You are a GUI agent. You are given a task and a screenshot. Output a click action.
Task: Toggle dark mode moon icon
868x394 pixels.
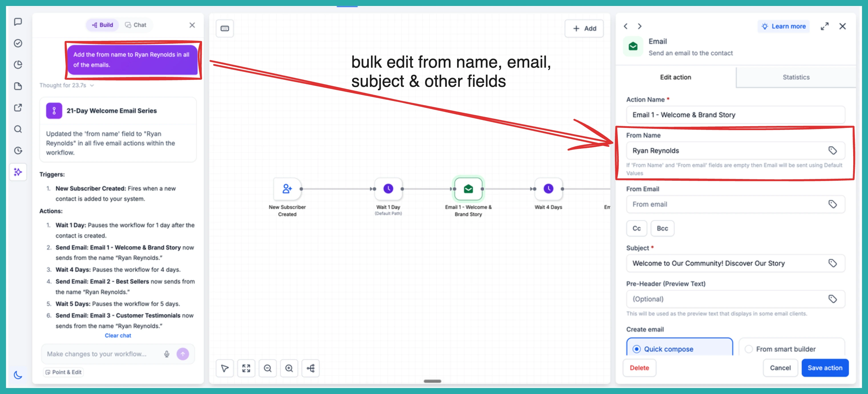coord(18,375)
